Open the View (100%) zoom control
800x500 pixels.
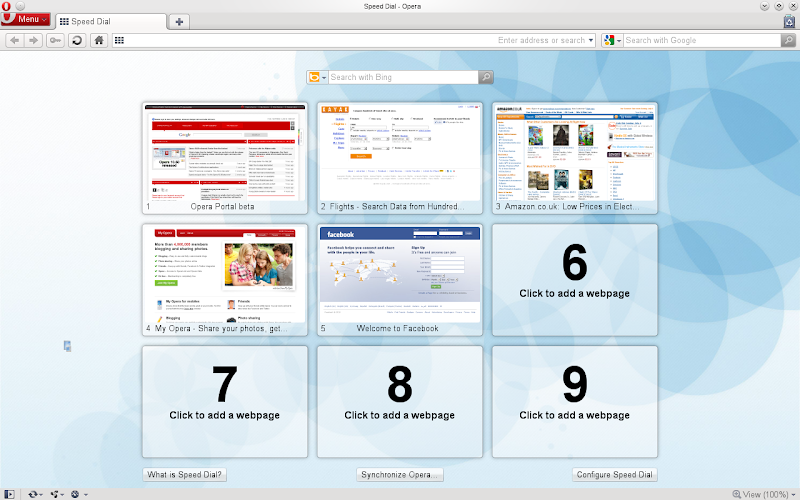coord(764,494)
